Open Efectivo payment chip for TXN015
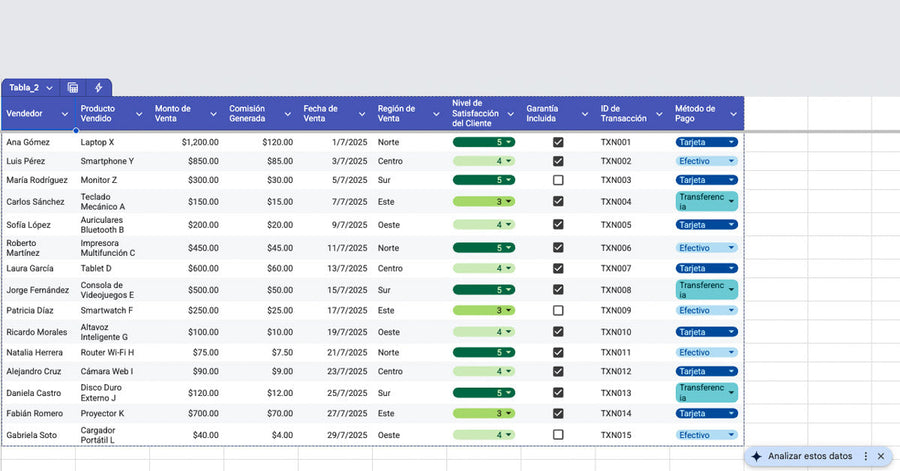The image size is (900, 471). [707, 435]
